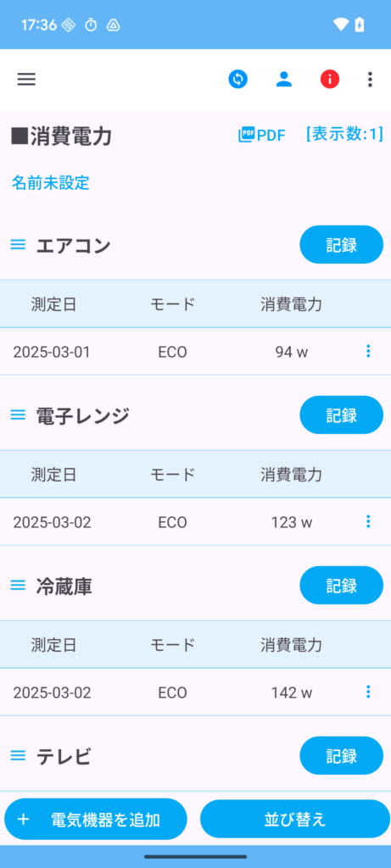391x868 pixels.
Task: Open options for the 142 w record
Action: 368,692
